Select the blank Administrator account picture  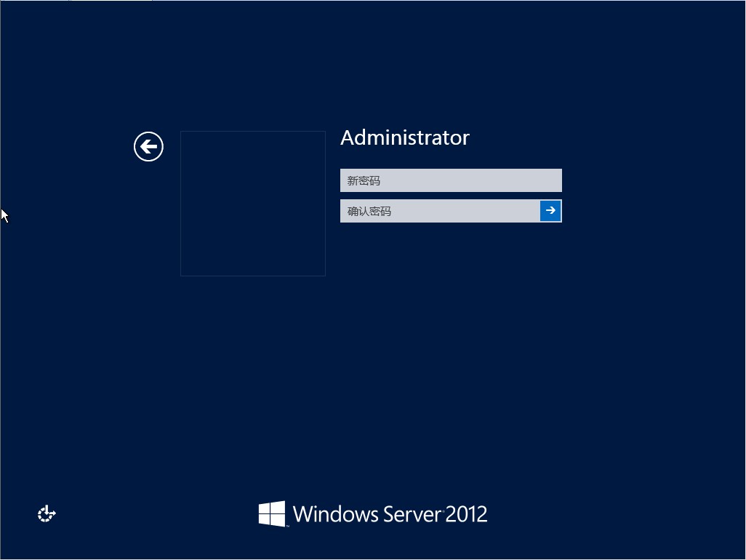coord(252,204)
